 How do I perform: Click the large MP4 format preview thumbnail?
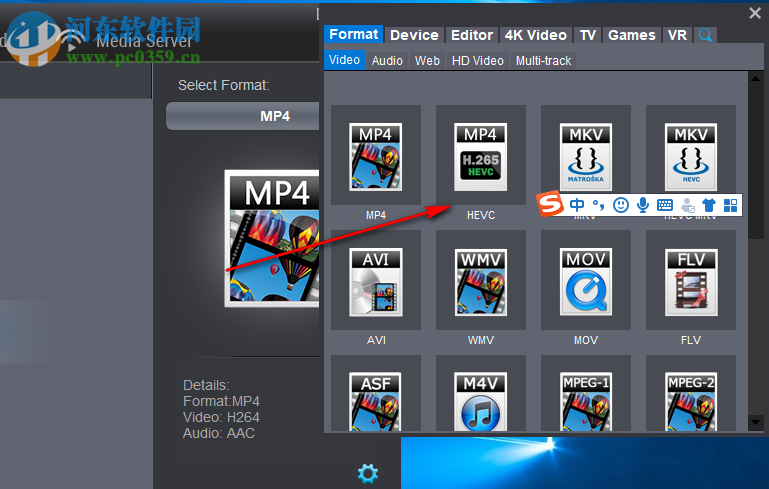272,238
